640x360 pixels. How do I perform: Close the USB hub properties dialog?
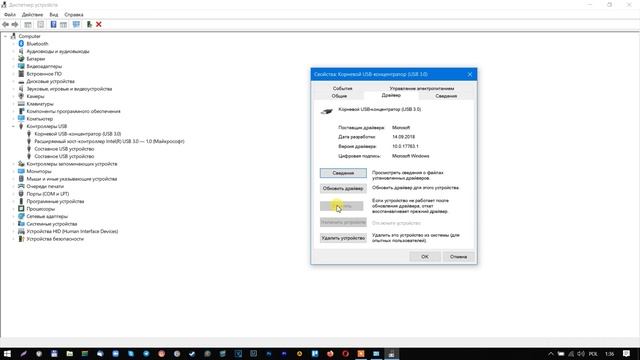point(470,74)
